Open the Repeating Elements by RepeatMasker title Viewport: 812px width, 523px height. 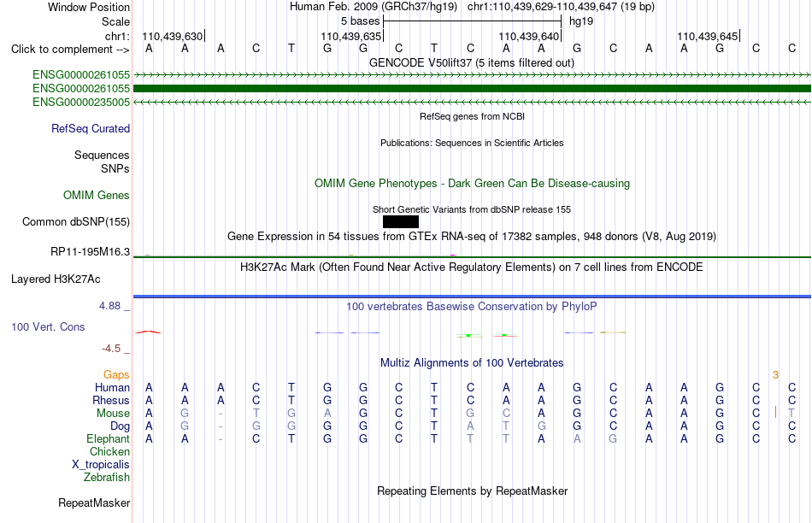tap(472, 491)
